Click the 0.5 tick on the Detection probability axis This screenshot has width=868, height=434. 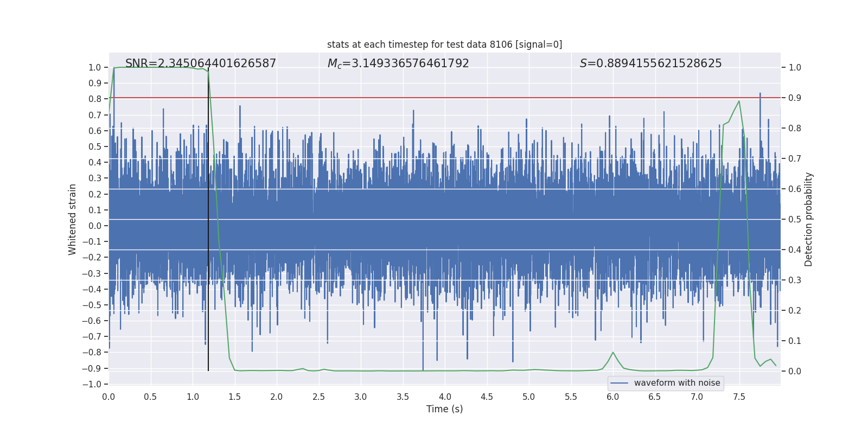[x=795, y=219]
